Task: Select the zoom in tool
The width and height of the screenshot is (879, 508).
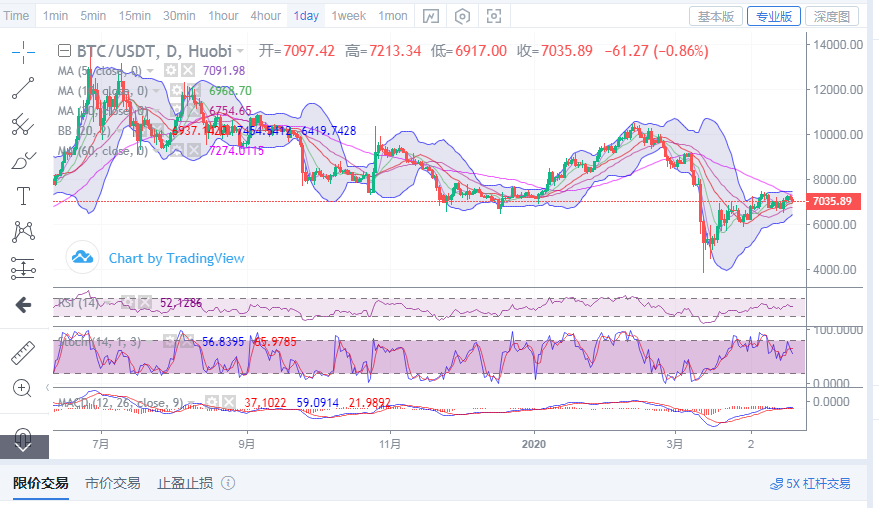Action: (22, 388)
